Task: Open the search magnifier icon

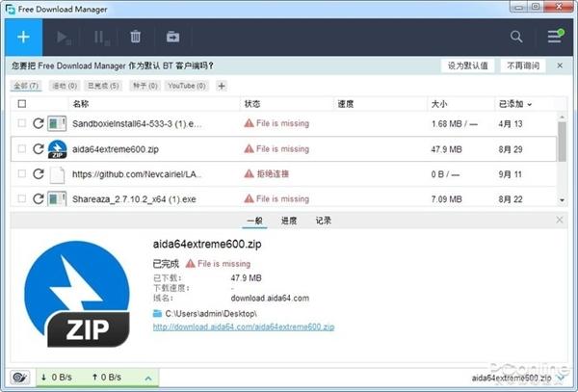Action: [x=516, y=37]
